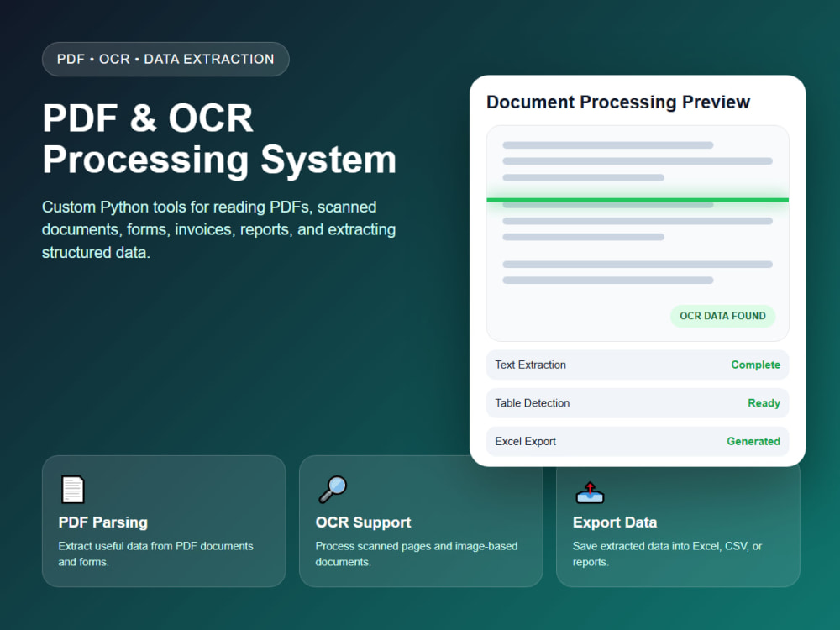
Task: Click the 'Custom Python tools for reading PDFs' paragraph
Action: tap(218, 230)
